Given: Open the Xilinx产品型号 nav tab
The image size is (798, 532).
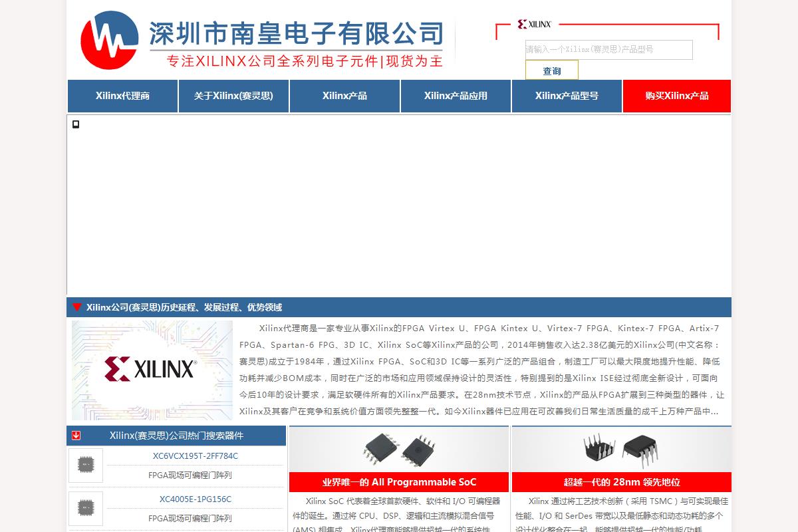Looking at the screenshot, I should [567, 96].
